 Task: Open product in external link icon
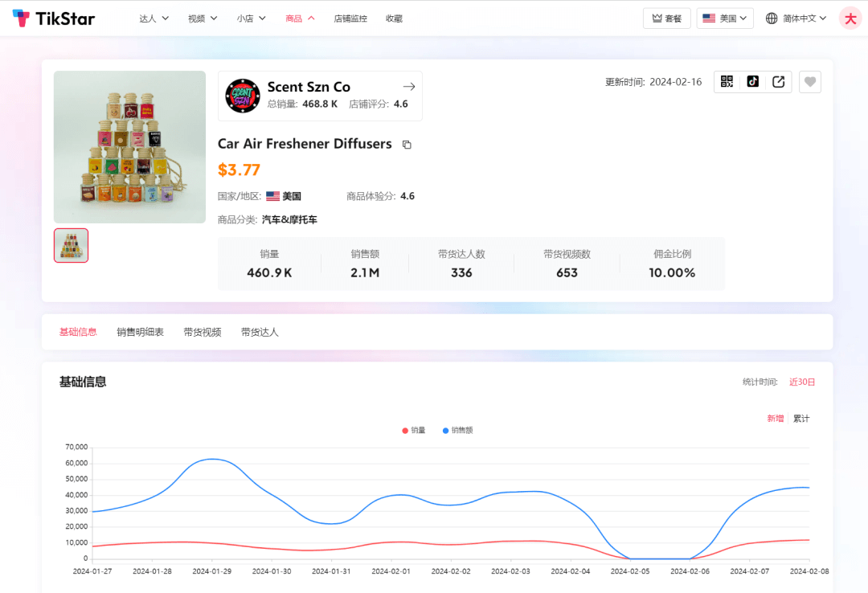point(778,82)
